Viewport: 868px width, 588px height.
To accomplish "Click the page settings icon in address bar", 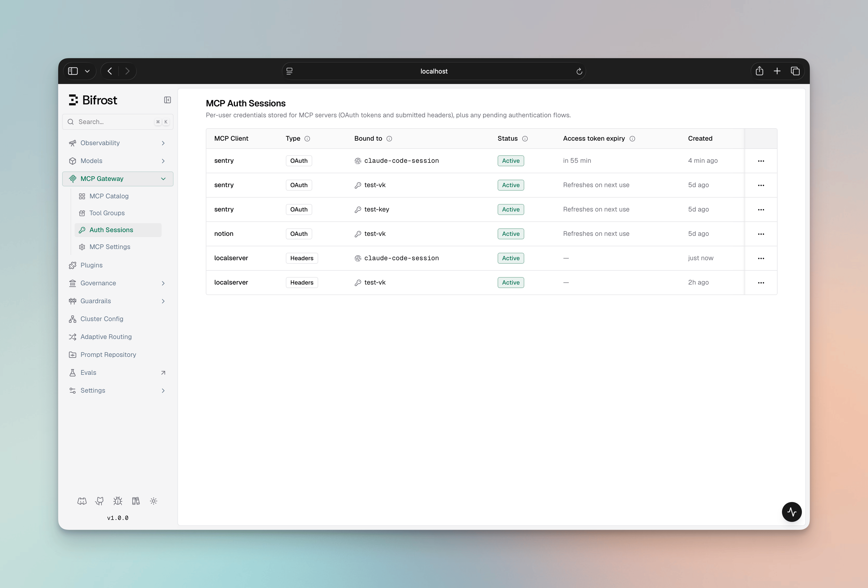I will tap(290, 71).
